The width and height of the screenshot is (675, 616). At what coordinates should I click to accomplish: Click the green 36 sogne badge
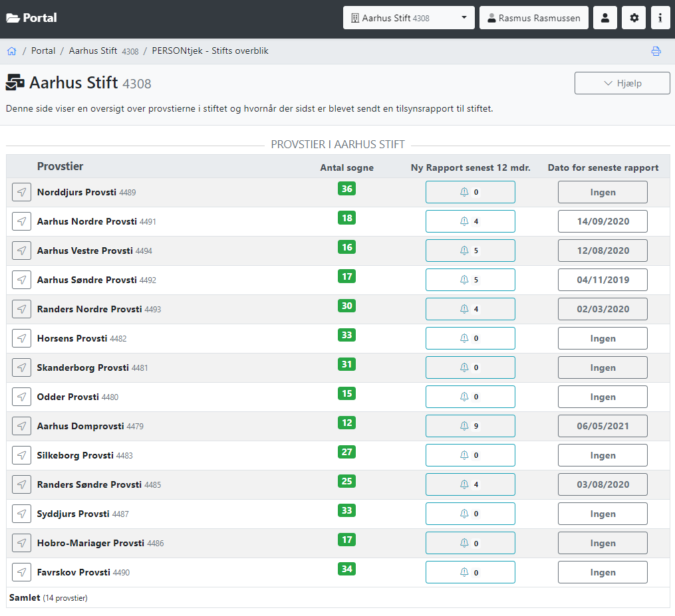tap(347, 189)
